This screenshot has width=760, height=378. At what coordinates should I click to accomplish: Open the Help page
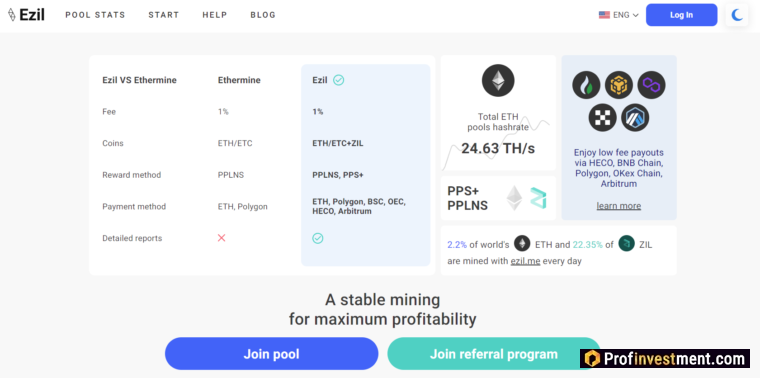[215, 15]
